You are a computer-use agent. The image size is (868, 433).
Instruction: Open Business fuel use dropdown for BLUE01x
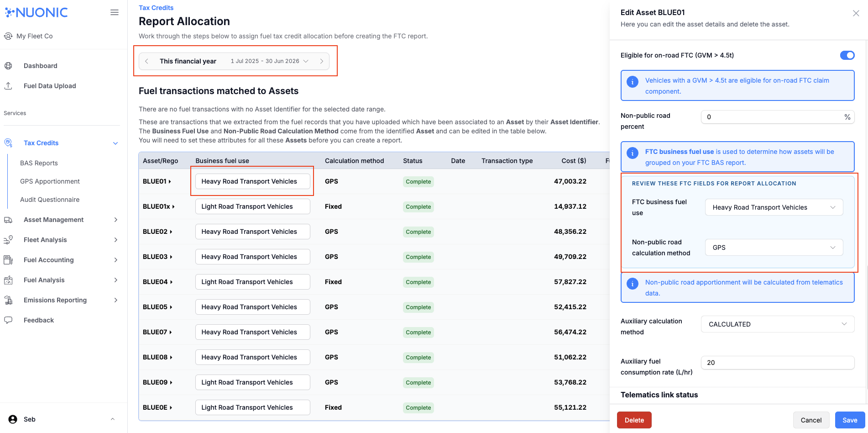(x=253, y=206)
